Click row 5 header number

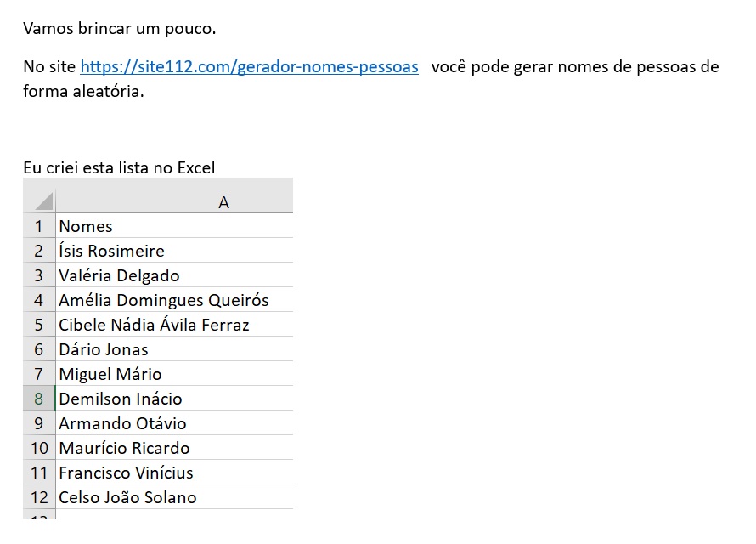pos(39,324)
